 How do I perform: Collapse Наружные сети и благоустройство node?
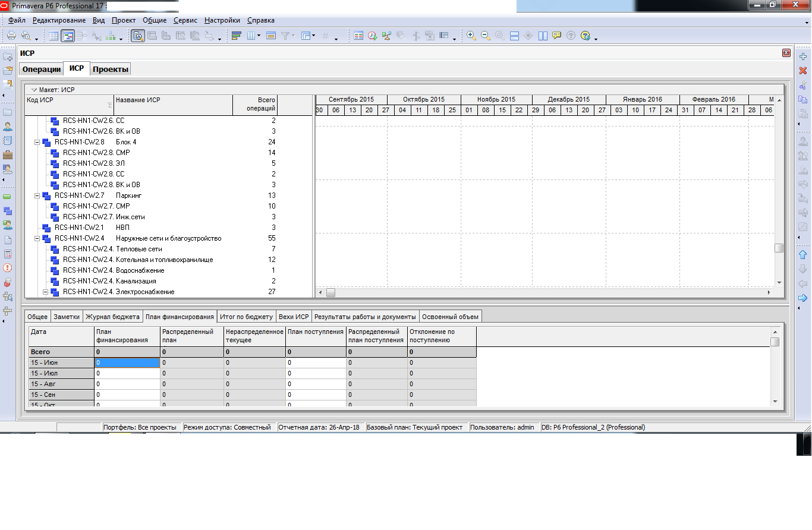tap(37, 238)
